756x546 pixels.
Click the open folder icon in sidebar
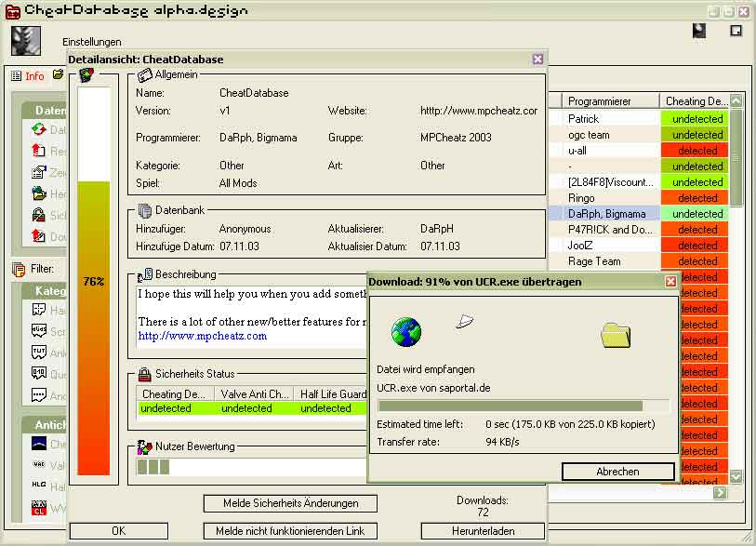click(38, 193)
